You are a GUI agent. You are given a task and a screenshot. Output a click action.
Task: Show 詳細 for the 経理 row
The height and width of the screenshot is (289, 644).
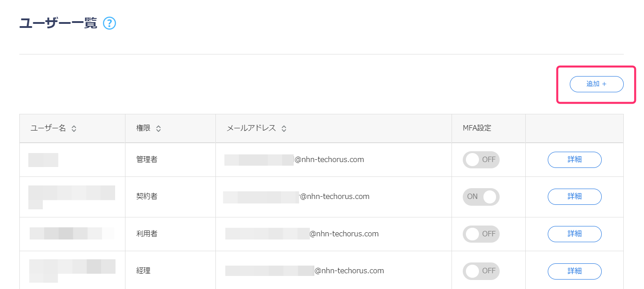tap(574, 271)
